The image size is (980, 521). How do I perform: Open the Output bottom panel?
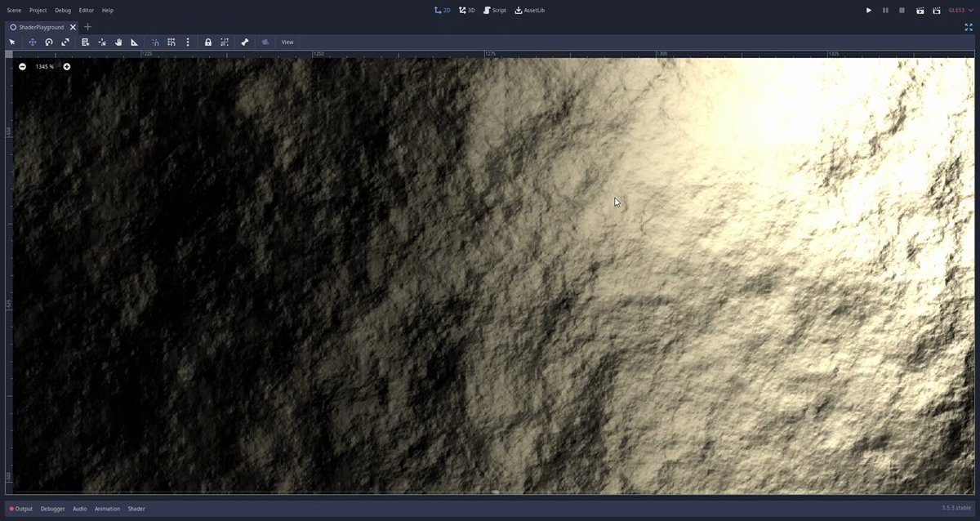click(x=21, y=509)
